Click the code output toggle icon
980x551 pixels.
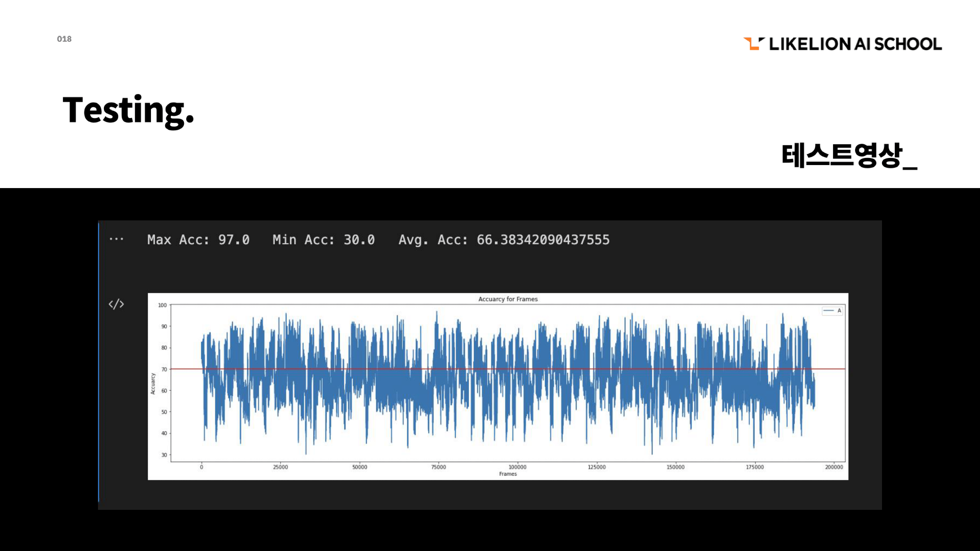pos(116,304)
